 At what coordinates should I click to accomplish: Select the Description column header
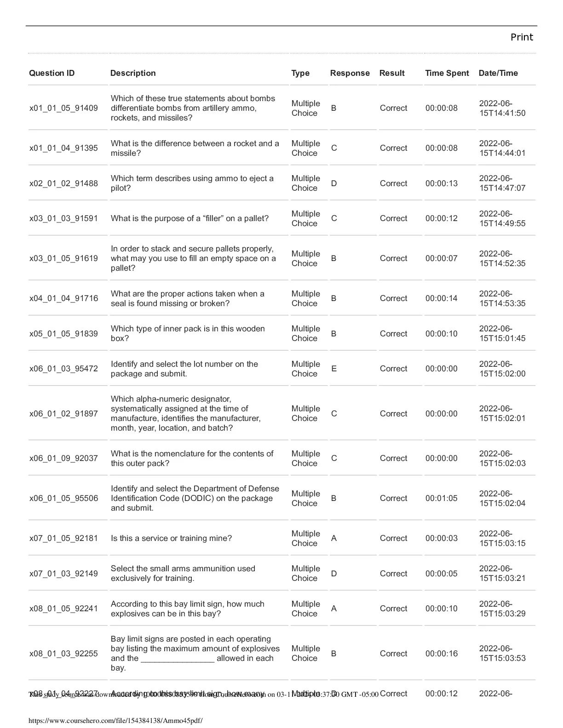pos(133,73)
